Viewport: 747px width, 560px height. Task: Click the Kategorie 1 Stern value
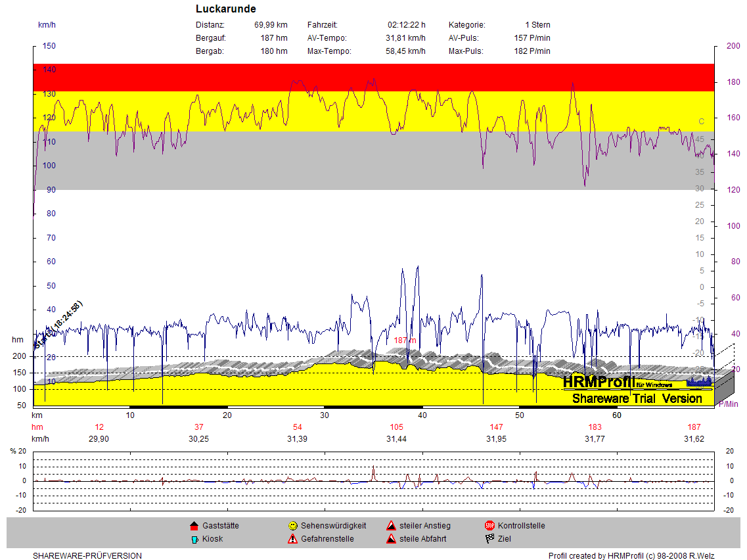coord(537,25)
